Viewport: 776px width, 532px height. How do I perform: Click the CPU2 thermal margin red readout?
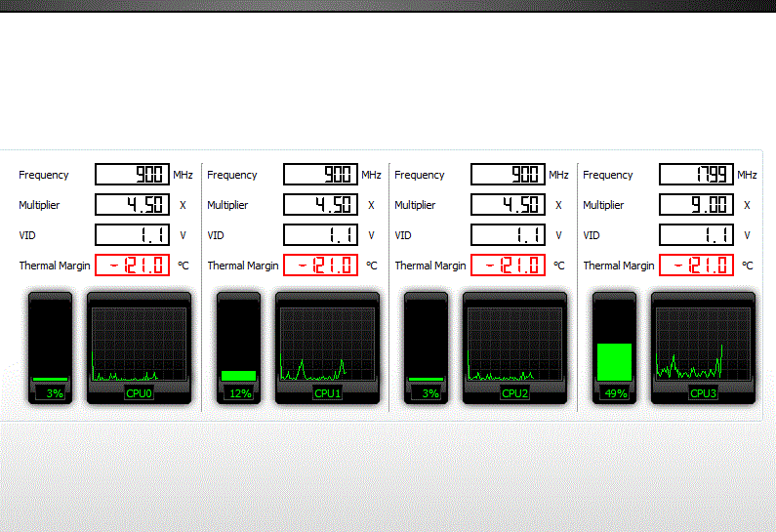click(508, 265)
